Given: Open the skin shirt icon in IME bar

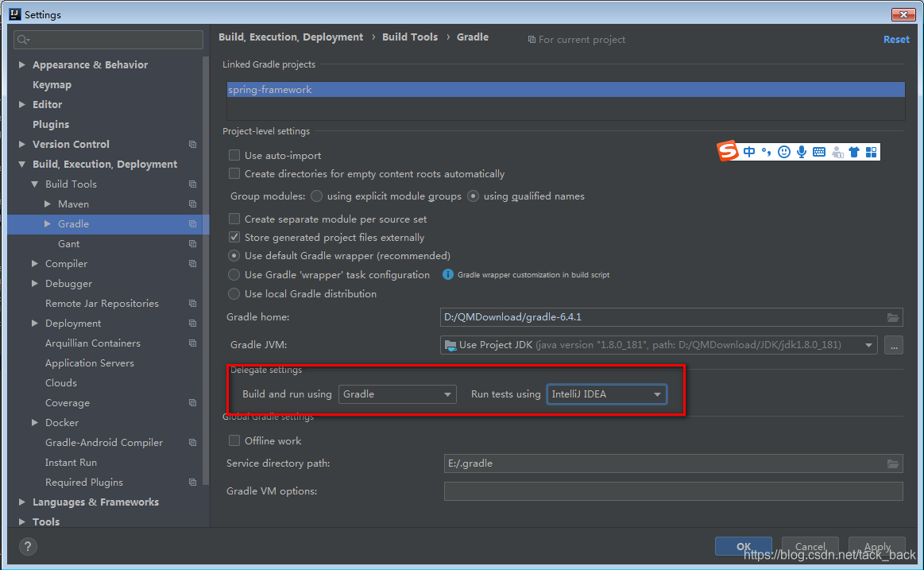Looking at the screenshot, I should [854, 152].
